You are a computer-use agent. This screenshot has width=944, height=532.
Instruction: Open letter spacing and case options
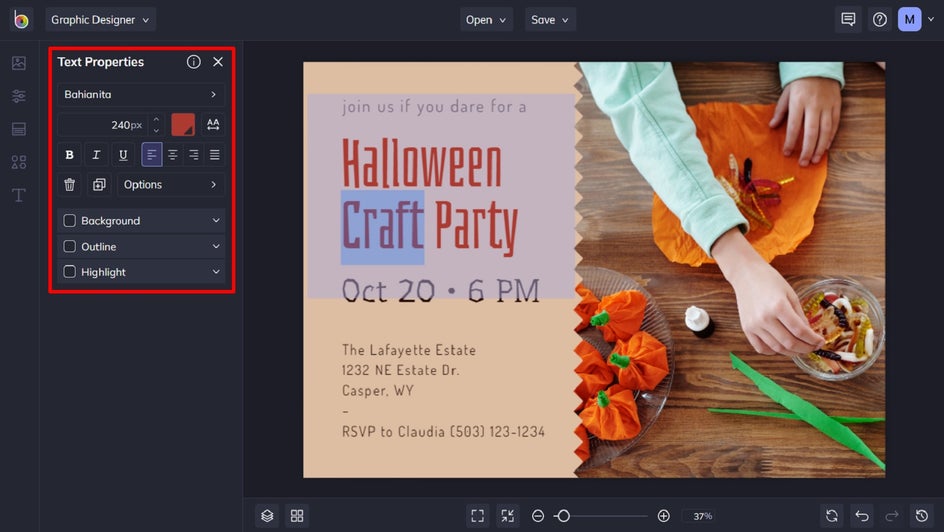tap(213, 125)
